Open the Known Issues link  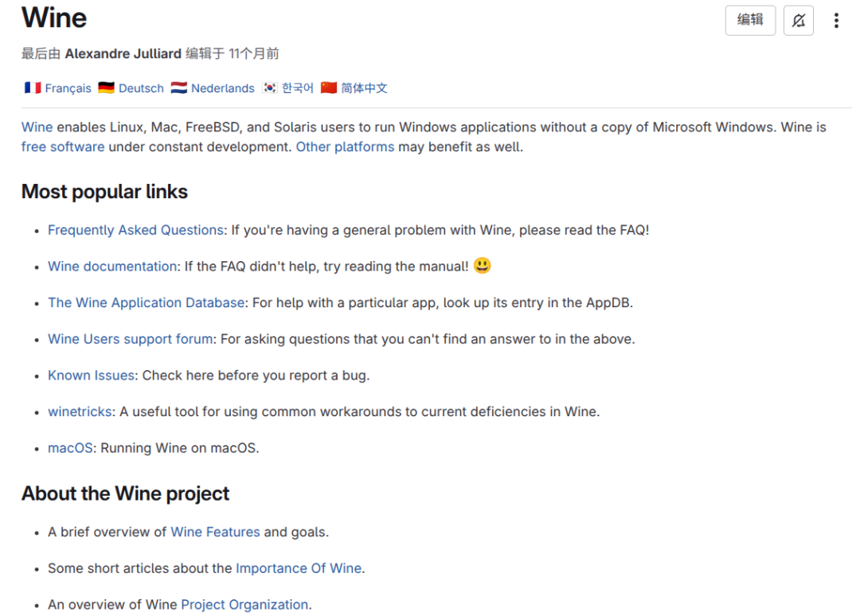[x=91, y=376]
